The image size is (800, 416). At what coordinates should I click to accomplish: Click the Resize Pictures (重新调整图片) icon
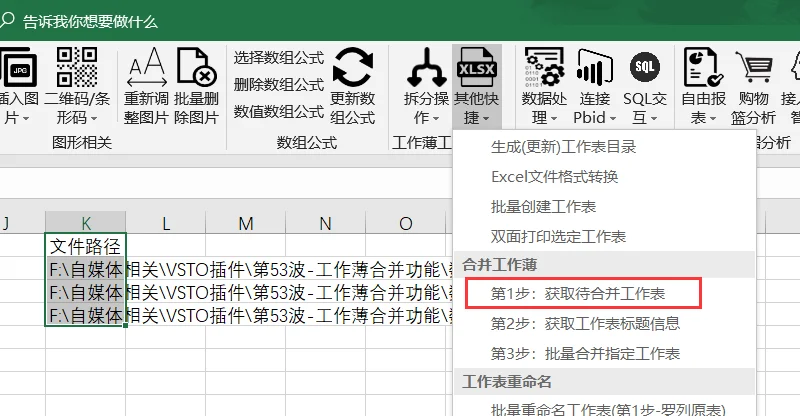tap(147, 67)
